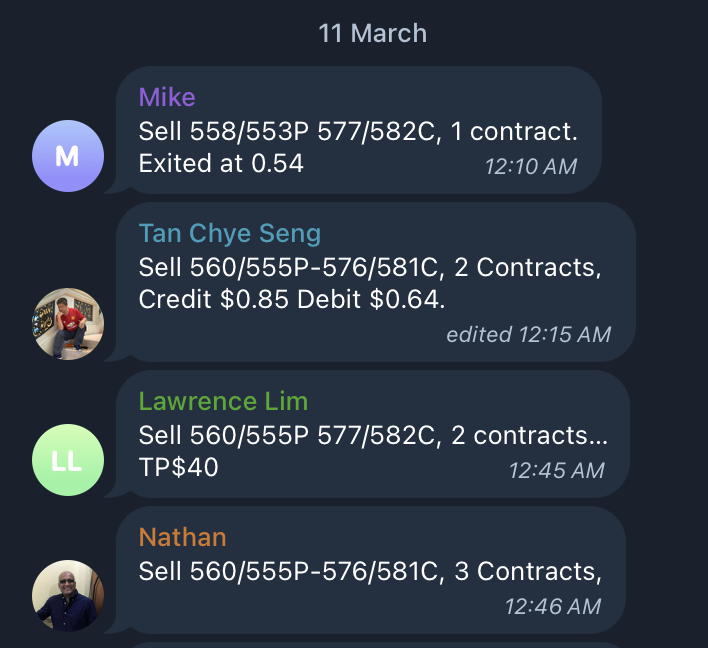Image resolution: width=708 pixels, height=648 pixels.
Task: Open Tan Chye Seng's profile photo
Action: (68, 324)
